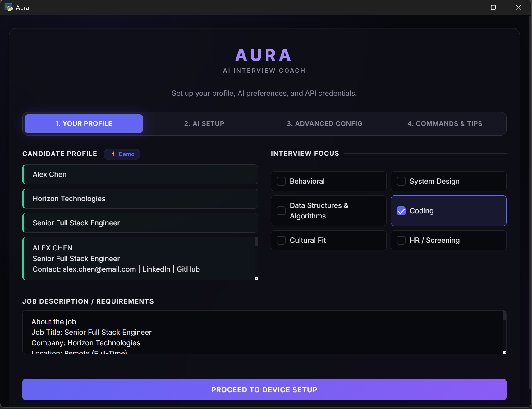532x409 pixels.
Task: Check the System Design checkbox
Action: pyautogui.click(x=401, y=181)
